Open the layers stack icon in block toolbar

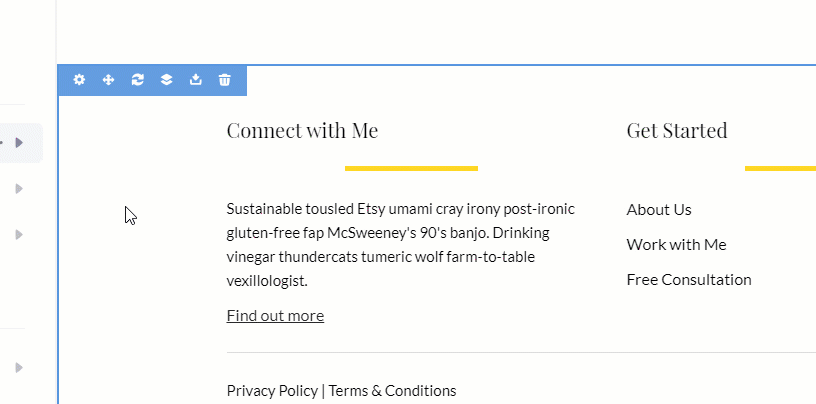click(167, 80)
